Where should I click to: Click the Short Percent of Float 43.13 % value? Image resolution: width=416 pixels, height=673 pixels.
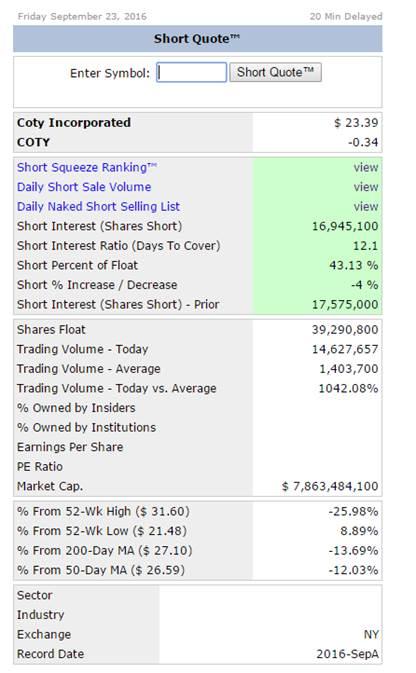point(354,265)
